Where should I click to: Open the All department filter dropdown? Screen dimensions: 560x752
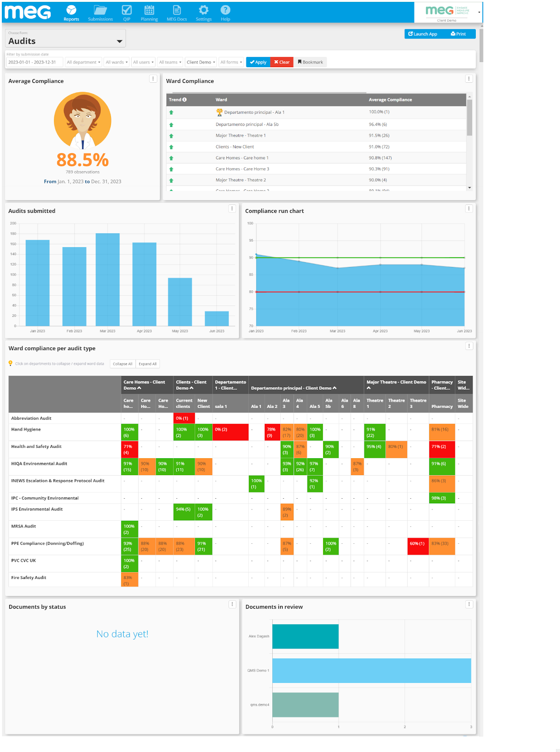click(83, 62)
